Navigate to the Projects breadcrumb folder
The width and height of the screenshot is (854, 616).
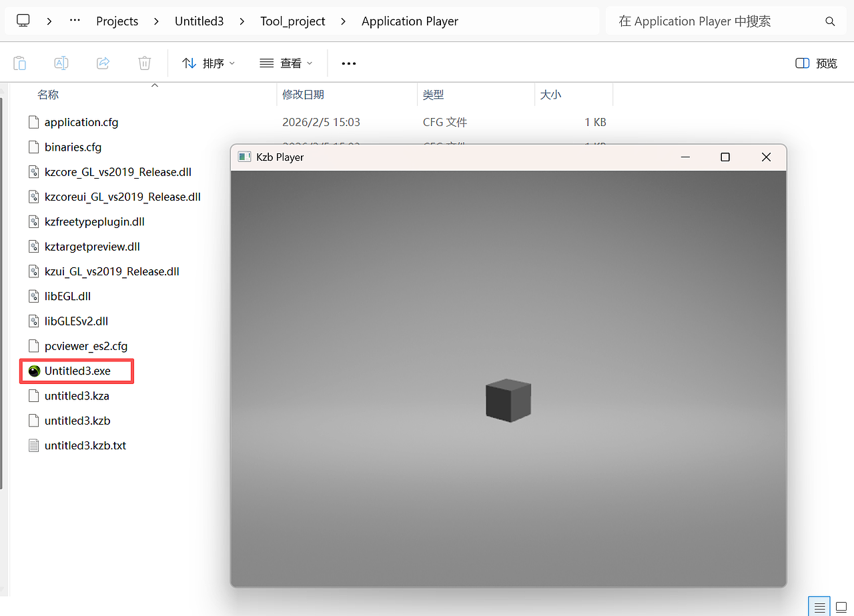tap(117, 21)
